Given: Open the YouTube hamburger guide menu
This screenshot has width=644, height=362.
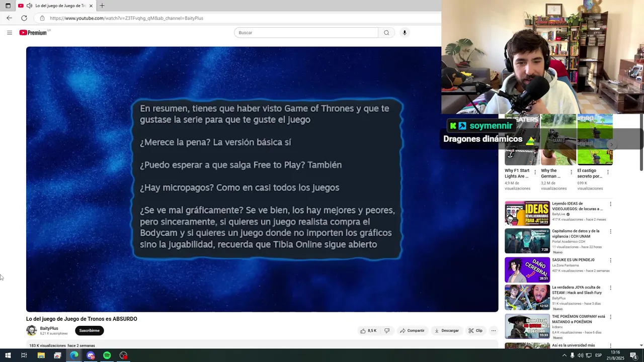Looking at the screenshot, I should 9,33.
